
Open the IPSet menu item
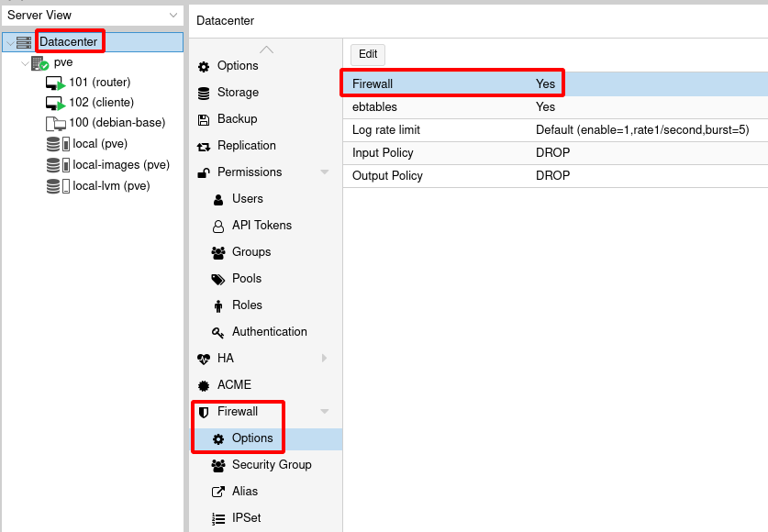click(x=246, y=518)
